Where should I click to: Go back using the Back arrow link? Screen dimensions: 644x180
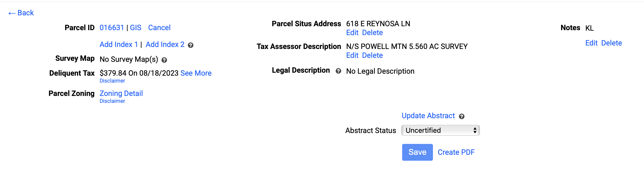pyautogui.click(x=21, y=13)
